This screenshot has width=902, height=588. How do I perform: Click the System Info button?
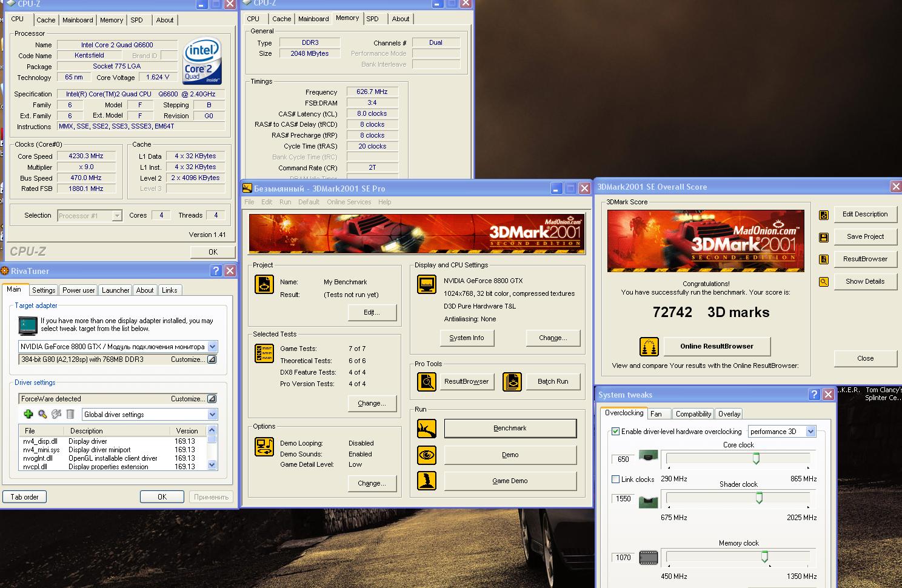[467, 338]
